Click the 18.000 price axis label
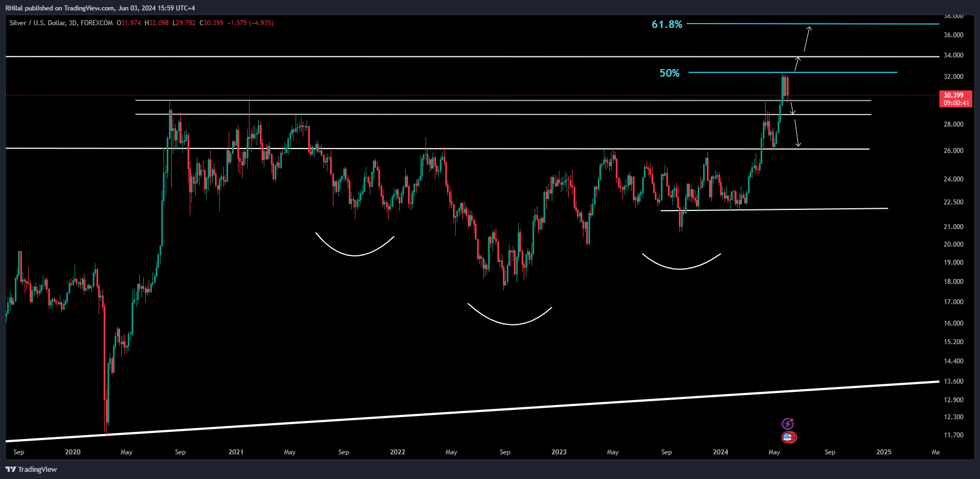 coord(954,282)
